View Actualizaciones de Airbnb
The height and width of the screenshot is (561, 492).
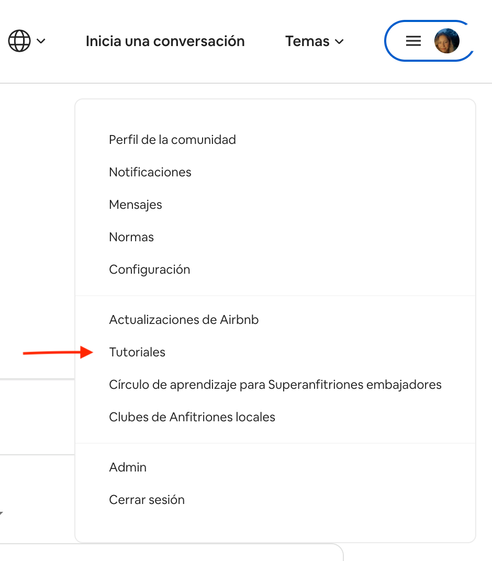pos(184,319)
